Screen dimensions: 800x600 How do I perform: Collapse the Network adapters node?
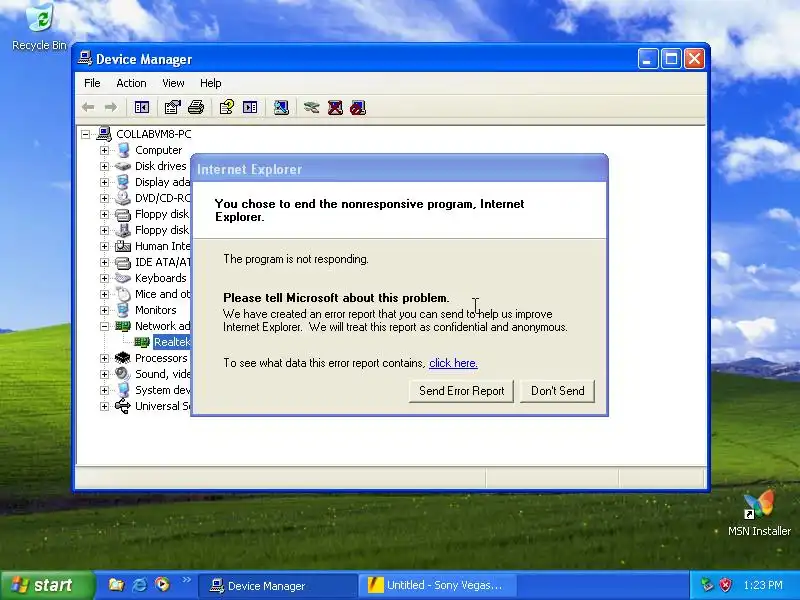click(x=104, y=326)
